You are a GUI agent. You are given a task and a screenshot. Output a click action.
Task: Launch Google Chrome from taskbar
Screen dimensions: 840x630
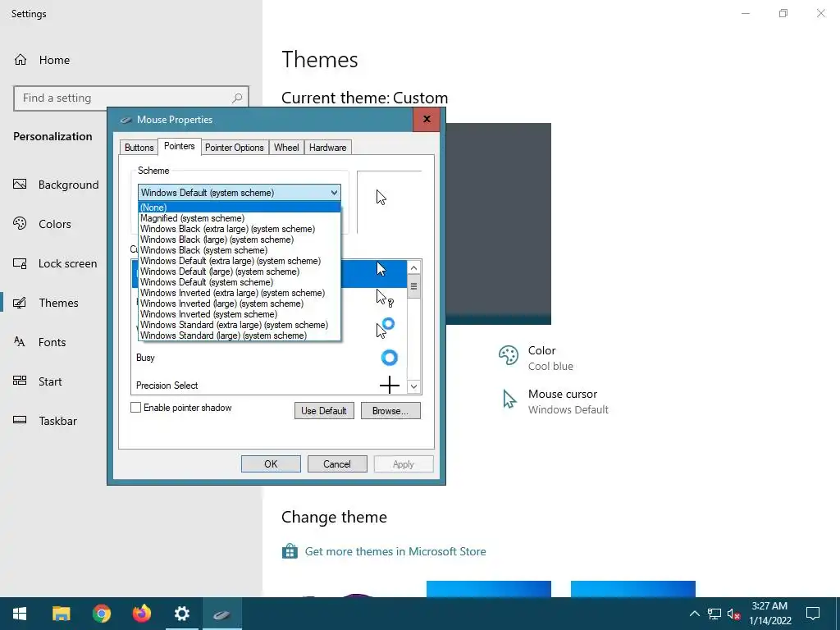tap(101, 614)
